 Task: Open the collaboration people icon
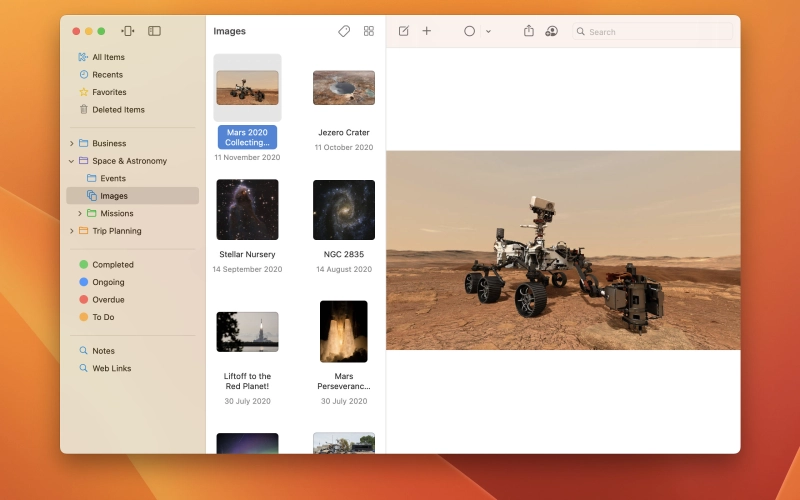(551, 31)
